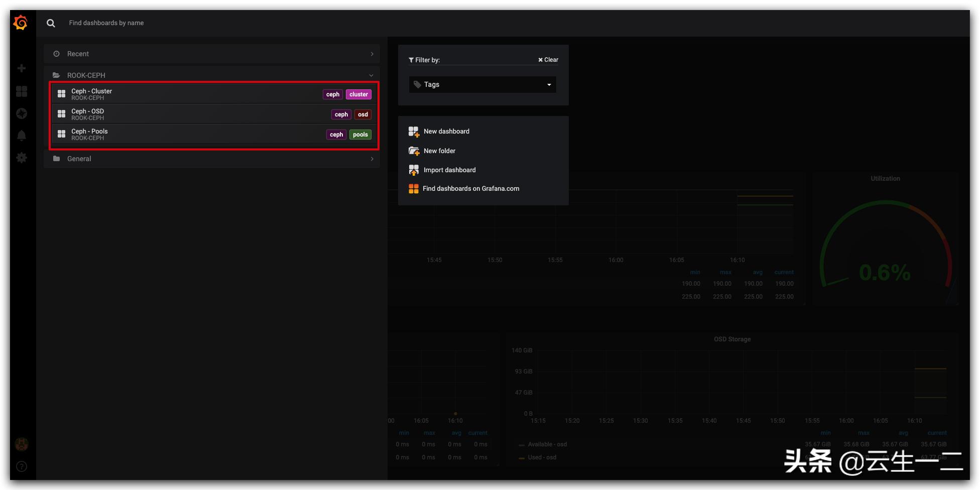Click the OSD Storage panel title
980x490 pixels.
tap(732, 339)
